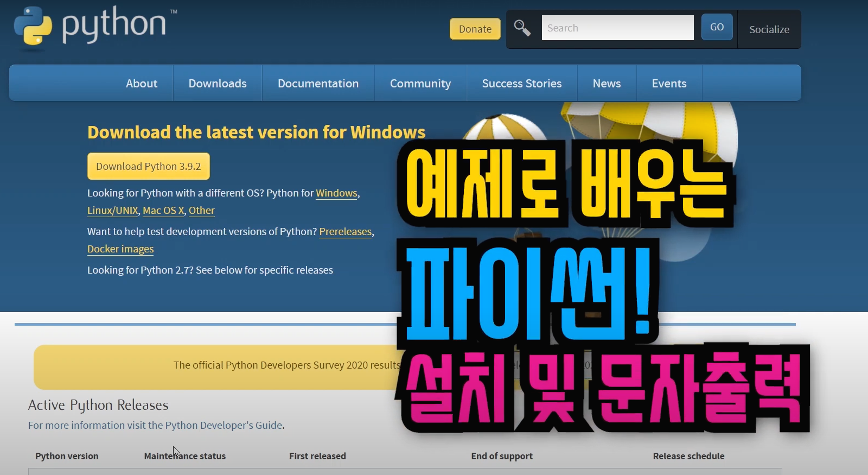Open the About menu

[x=142, y=83]
